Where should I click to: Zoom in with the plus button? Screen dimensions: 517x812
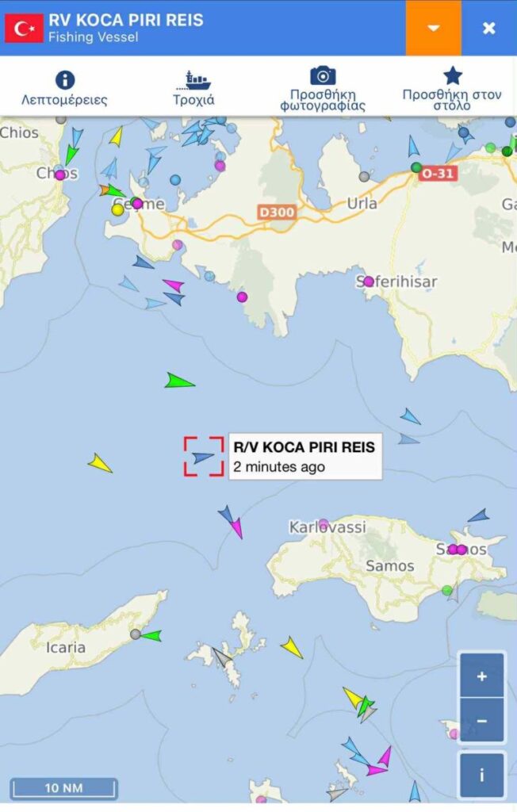pos(482,676)
